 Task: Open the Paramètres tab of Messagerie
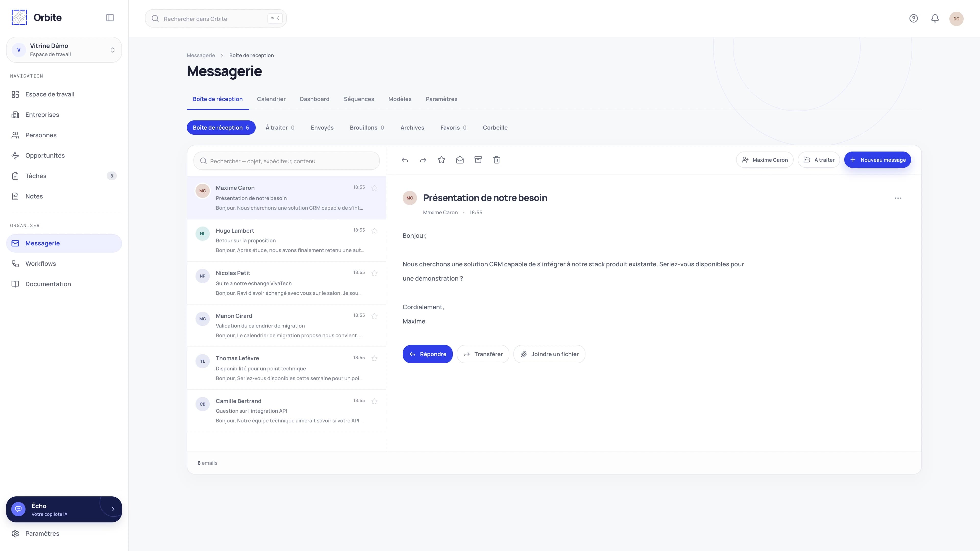(441, 99)
